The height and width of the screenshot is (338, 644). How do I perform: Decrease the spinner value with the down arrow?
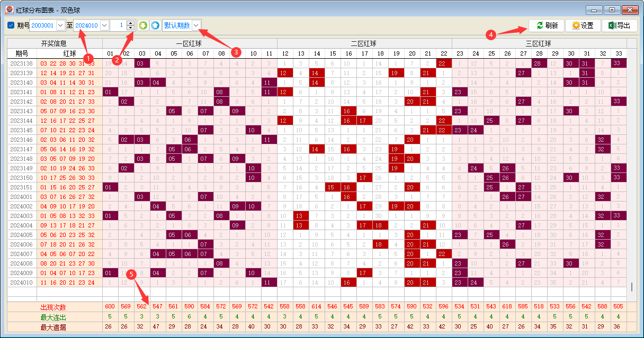click(130, 28)
